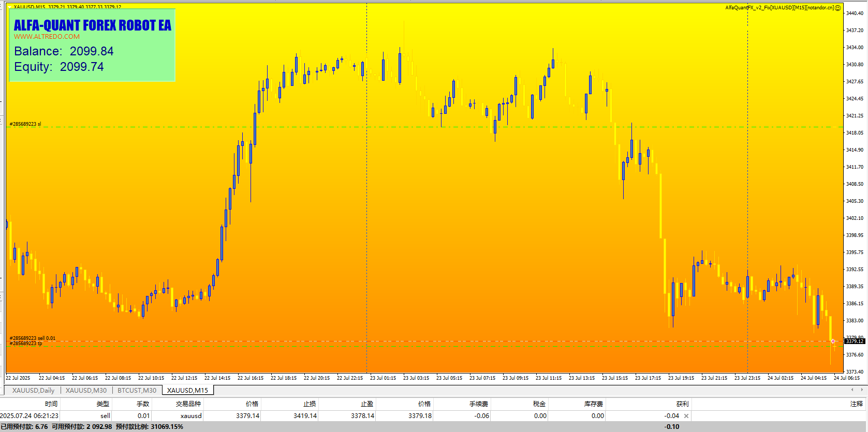Viewport: 868px width, 432px height.
Task: Click the commission value -0.06
Action: 482,416
